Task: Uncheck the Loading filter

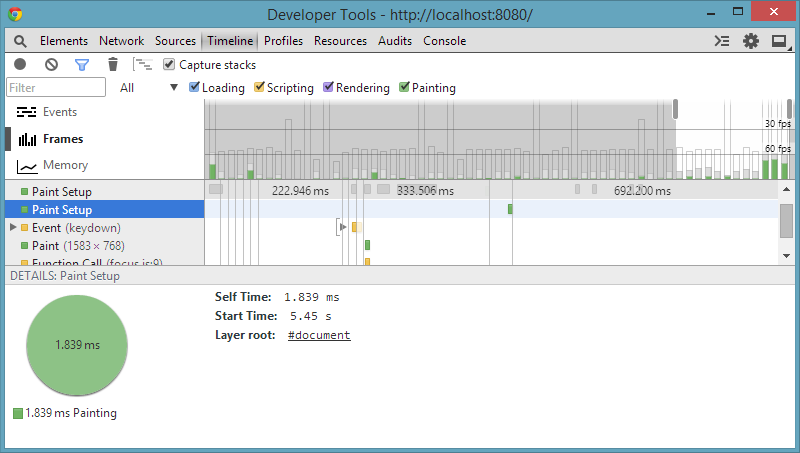Action: pyautogui.click(x=194, y=87)
